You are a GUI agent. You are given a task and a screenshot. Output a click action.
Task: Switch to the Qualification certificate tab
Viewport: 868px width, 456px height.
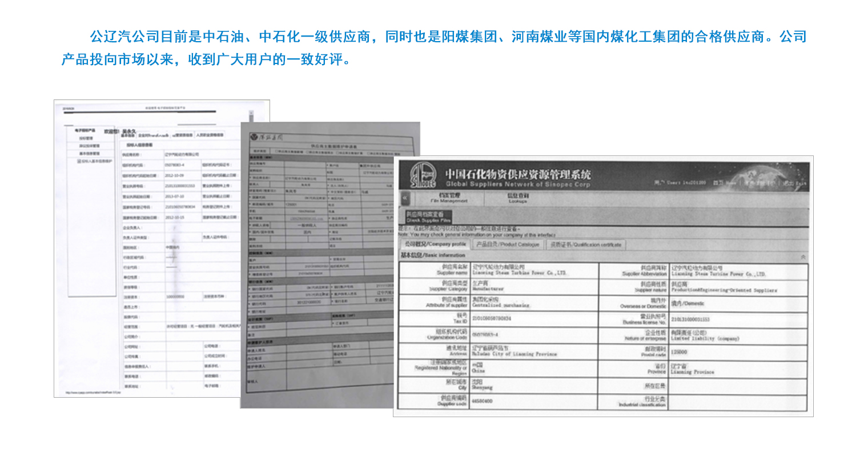click(585, 244)
